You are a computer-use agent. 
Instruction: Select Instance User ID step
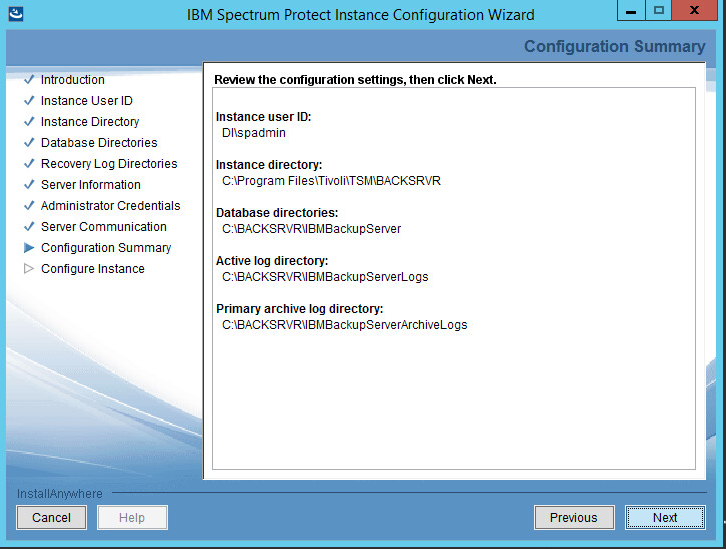coord(86,101)
